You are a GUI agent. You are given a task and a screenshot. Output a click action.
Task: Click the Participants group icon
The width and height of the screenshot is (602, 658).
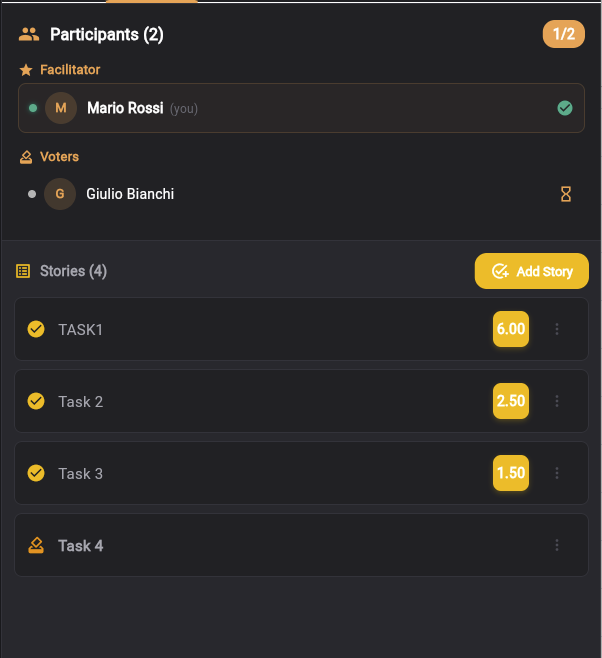point(29,35)
